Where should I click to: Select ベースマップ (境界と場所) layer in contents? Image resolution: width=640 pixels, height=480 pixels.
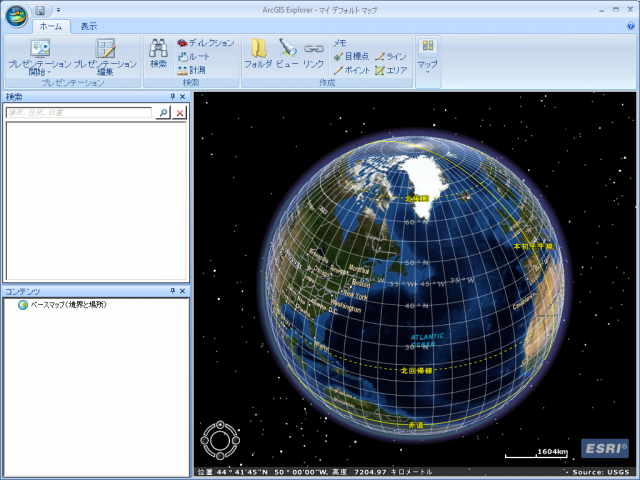(x=69, y=304)
